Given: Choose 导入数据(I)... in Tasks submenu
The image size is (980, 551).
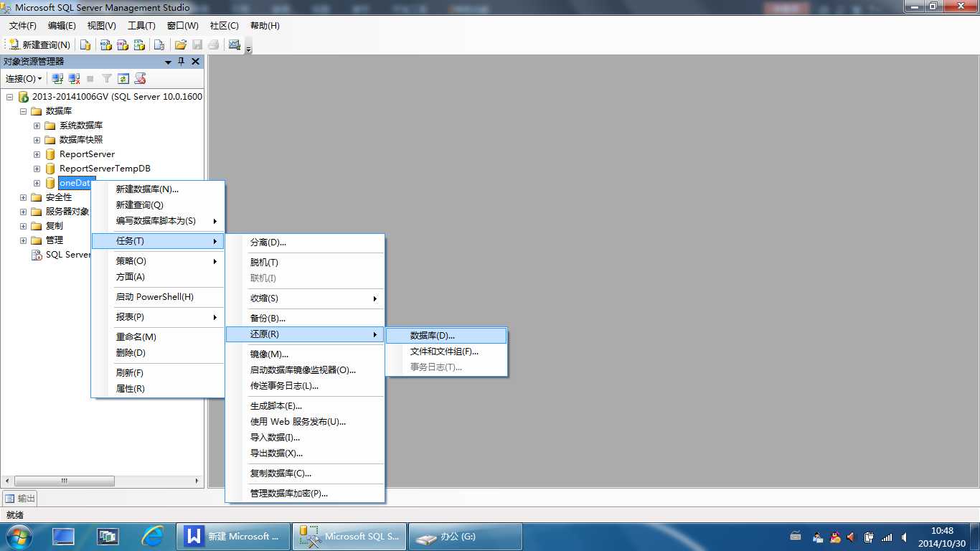Looking at the screenshot, I should point(305,438).
